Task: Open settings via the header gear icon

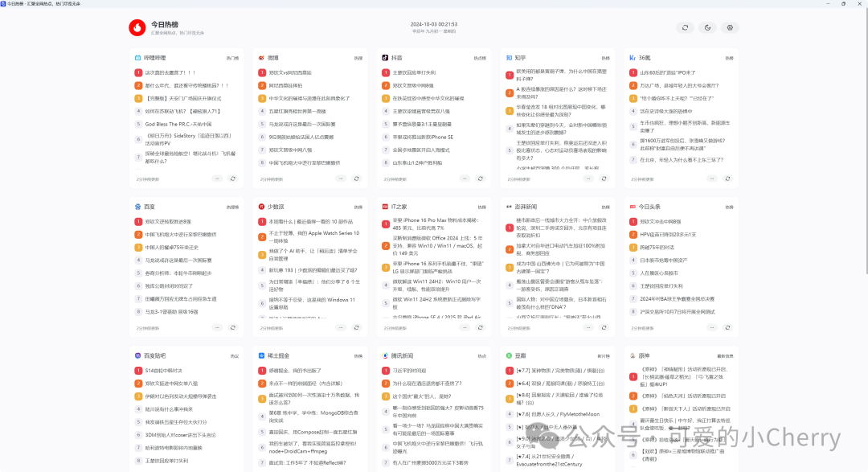Action: [730, 27]
